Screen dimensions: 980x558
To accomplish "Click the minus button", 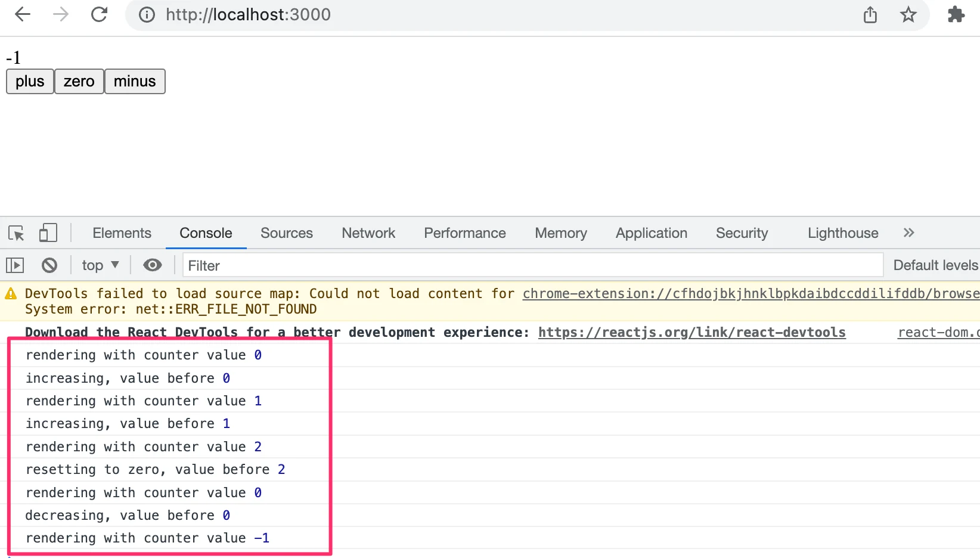I will pos(135,82).
